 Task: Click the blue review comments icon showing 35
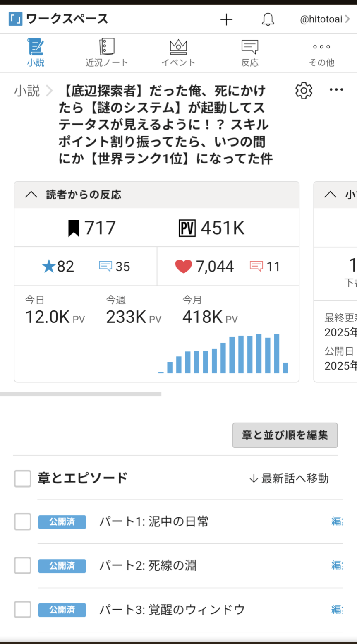(x=105, y=266)
